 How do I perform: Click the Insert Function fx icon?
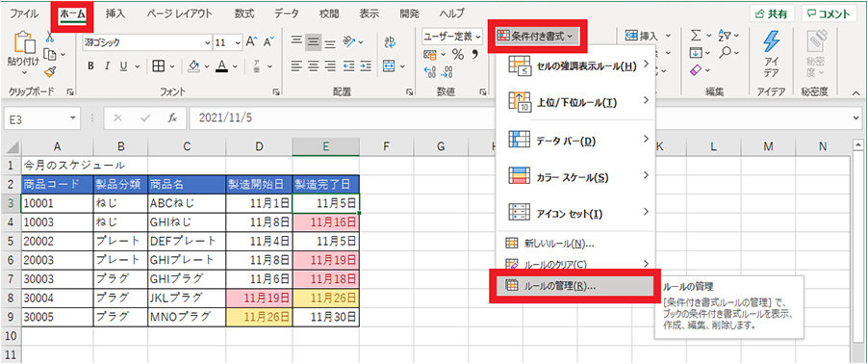[172, 118]
